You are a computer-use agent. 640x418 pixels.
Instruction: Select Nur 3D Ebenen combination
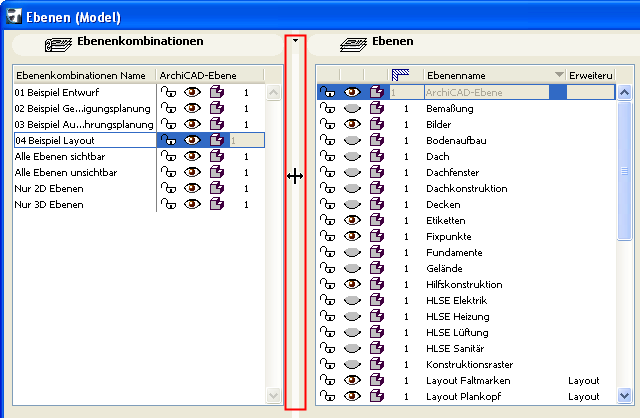pos(49,204)
